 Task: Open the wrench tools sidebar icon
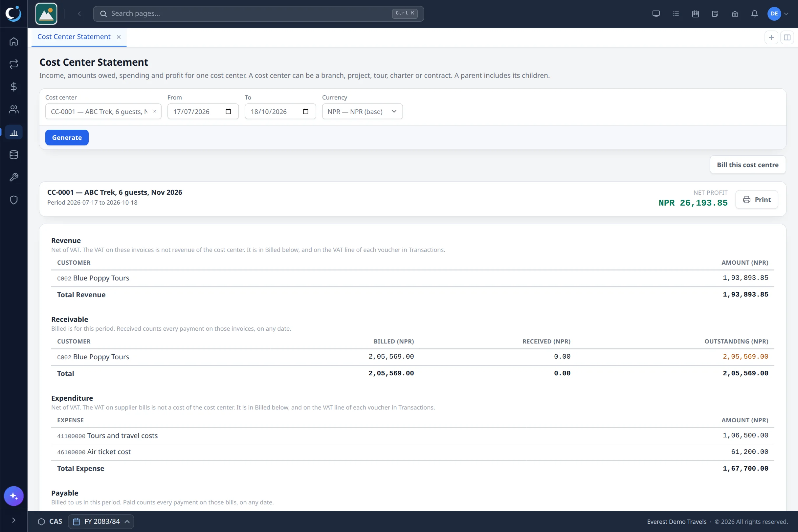[x=13, y=177]
